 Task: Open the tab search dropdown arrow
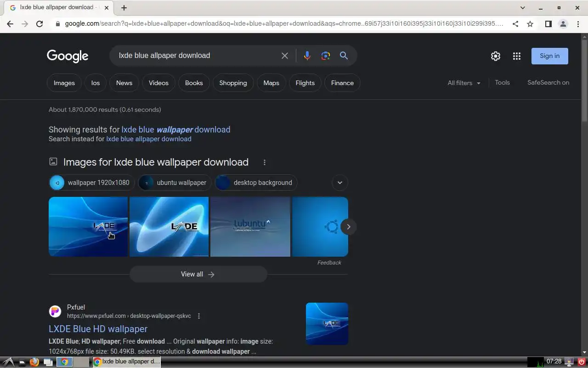523,8
